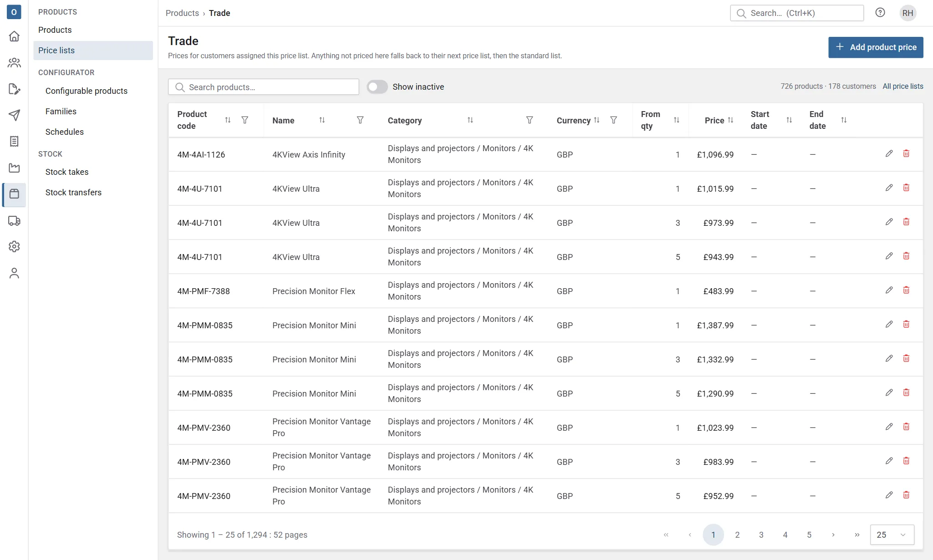Image resolution: width=933 pixels, height=560 pixels.
Task: Click the global Search (Ctrl+K) box
Action: click(x=797, y=13)
